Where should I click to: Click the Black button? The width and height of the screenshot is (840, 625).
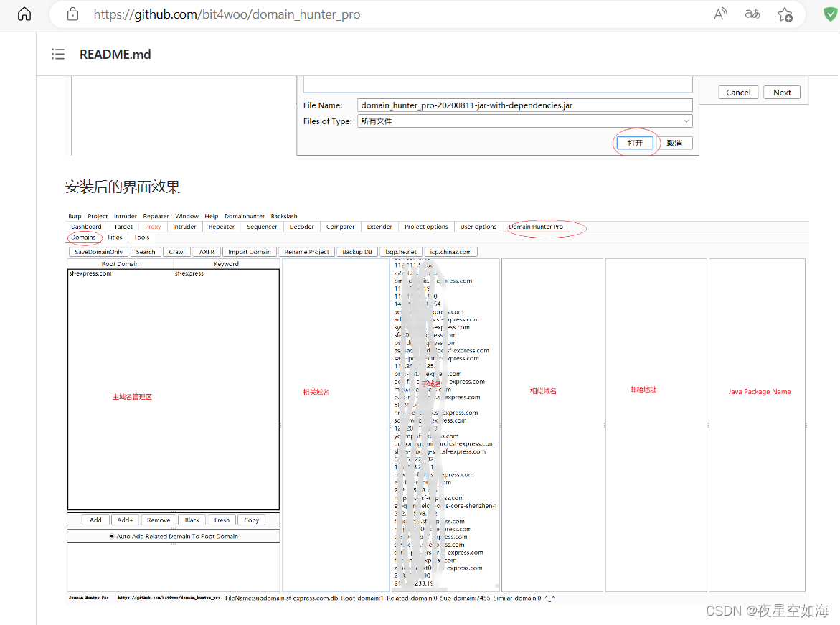(192, 520)
